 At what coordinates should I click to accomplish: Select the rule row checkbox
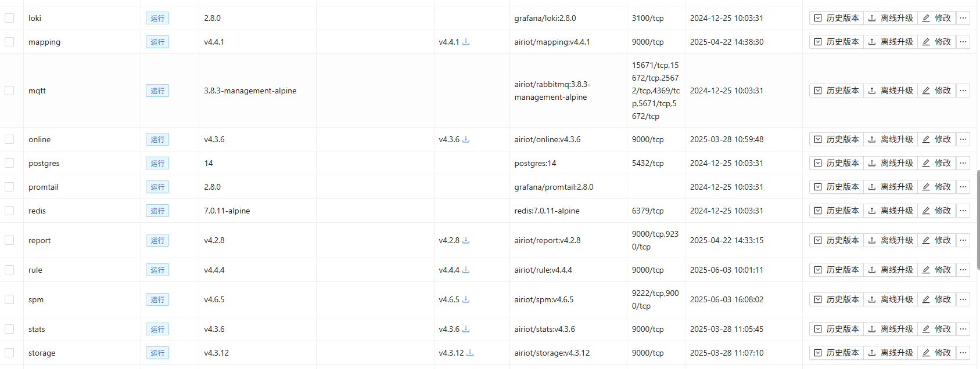pos(9,270)
